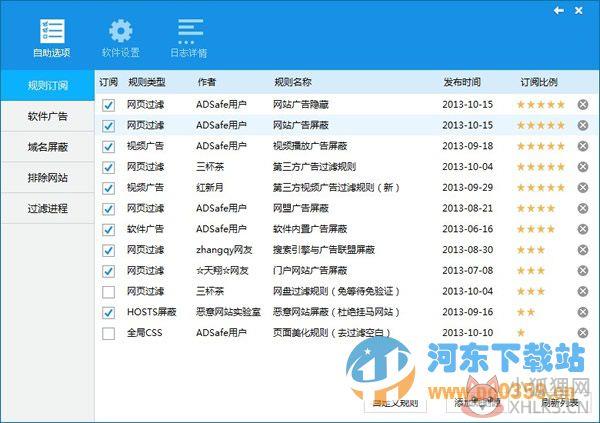This screenshot has height=423, width=600.
Task: Click the back arrow in title bar
Action: click(559, 11)
